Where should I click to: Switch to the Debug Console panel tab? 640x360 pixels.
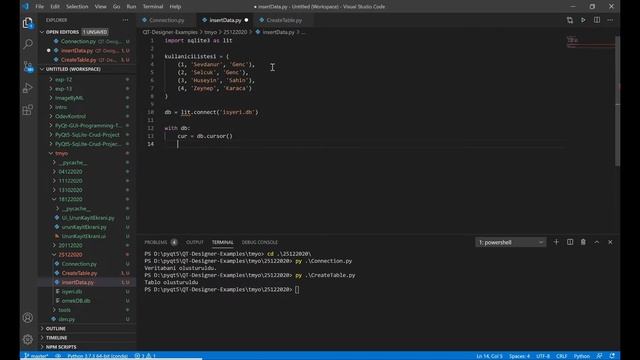tap(260, 242)
